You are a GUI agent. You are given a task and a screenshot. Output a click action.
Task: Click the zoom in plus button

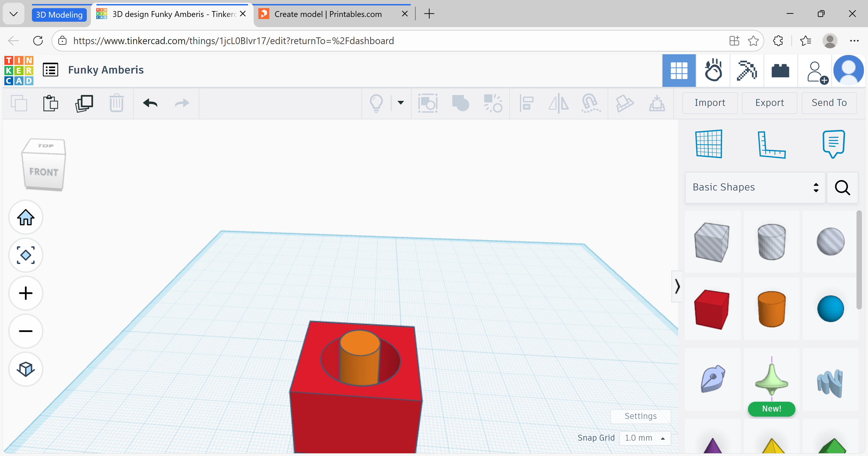[x=26, y=293]
